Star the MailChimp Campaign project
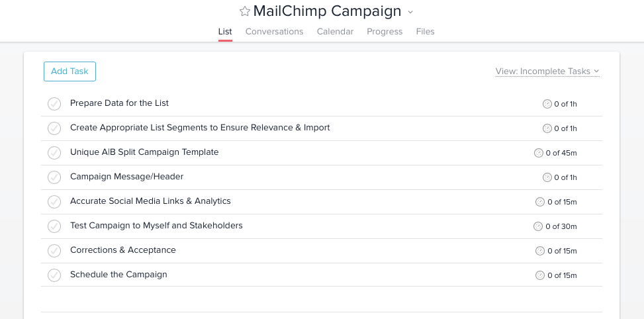This screenshot has height=319, width=644. 245,11
